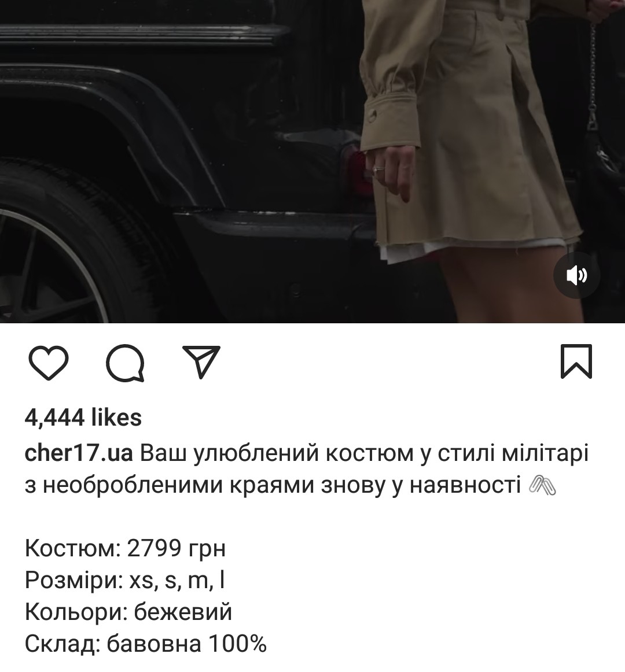
Task: Share the post using the paper plane icon
Action: 201,361
